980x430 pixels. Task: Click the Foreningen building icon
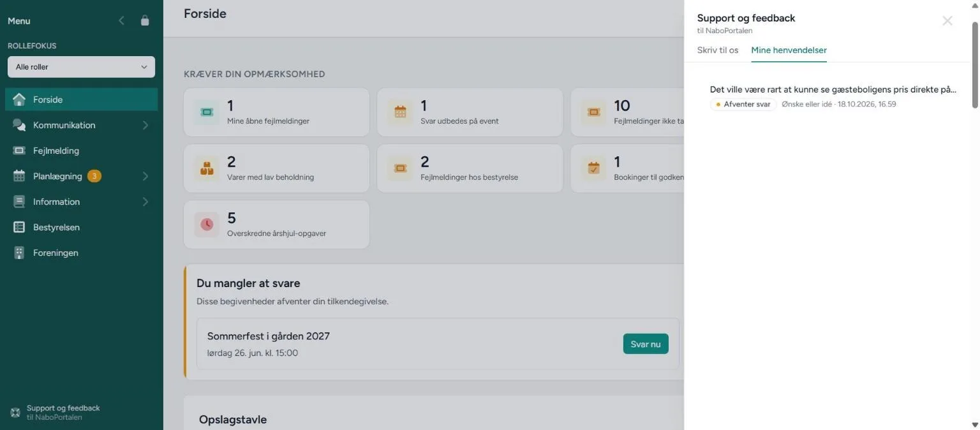tap(19, 253)
